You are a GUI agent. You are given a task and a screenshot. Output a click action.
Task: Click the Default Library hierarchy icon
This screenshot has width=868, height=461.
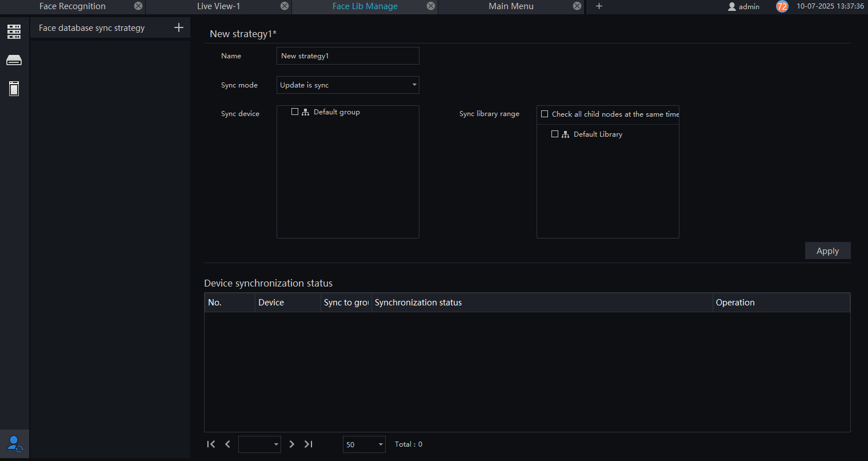point(566,134)
